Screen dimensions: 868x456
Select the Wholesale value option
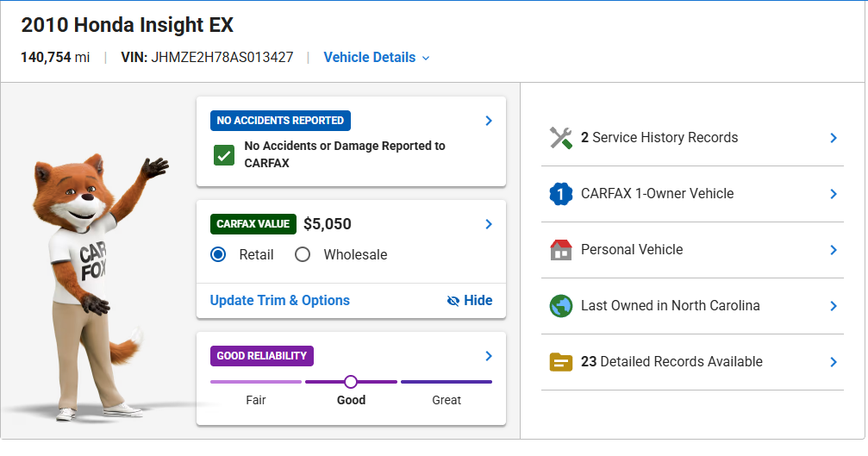(x=303, y=254)
